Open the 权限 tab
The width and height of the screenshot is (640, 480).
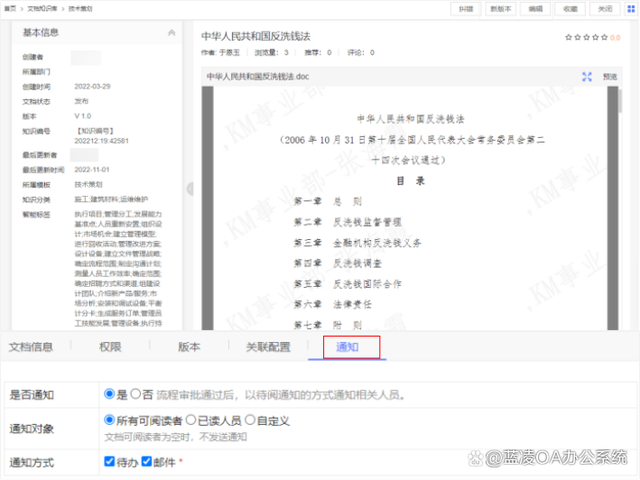click(x=110, y=347)
